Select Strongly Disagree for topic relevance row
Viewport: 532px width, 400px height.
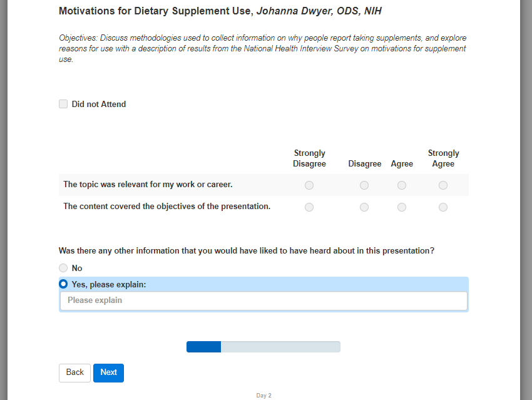309,185
